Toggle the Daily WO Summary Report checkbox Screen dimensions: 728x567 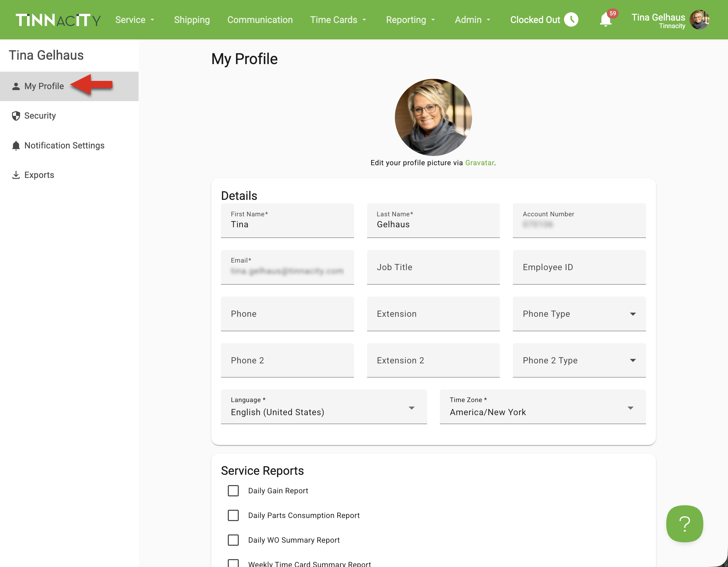coord(233,540)
